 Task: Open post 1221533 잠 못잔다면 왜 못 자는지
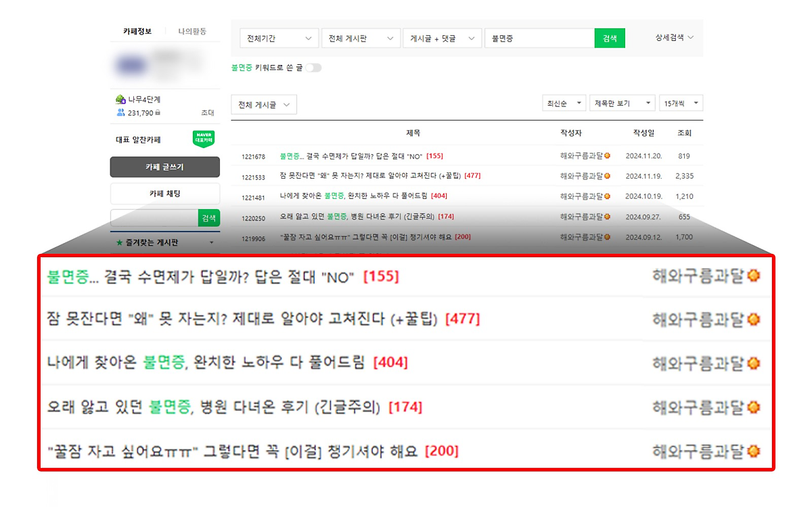[370, 176]
